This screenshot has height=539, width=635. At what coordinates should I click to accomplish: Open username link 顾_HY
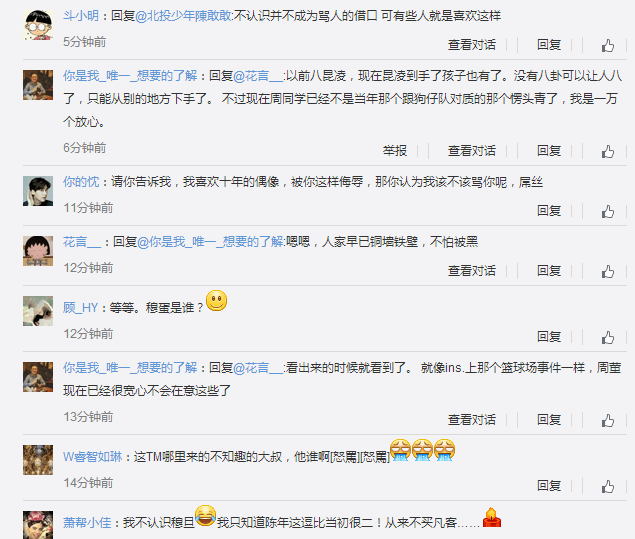[x=81, y=308]
